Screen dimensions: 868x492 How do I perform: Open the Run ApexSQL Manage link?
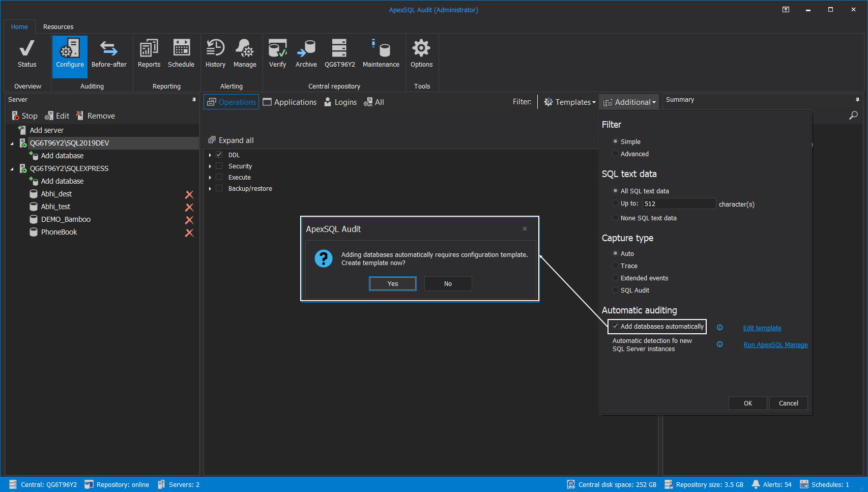(x=775, y=345)
